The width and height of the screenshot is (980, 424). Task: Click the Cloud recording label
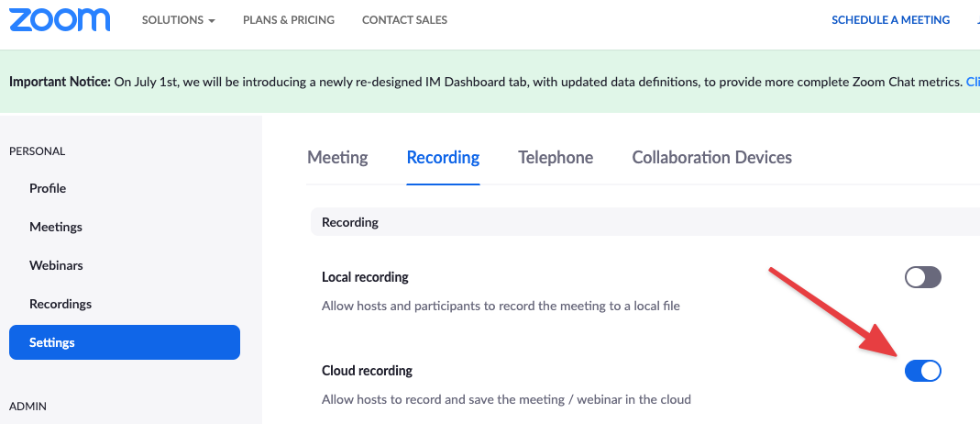coord(367,370)
